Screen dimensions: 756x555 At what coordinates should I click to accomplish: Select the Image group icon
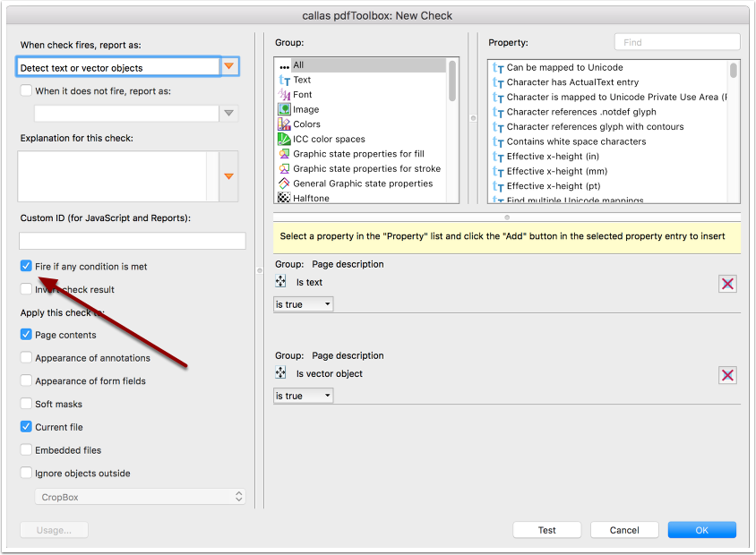pyautogui.click(x=285, y=109)
